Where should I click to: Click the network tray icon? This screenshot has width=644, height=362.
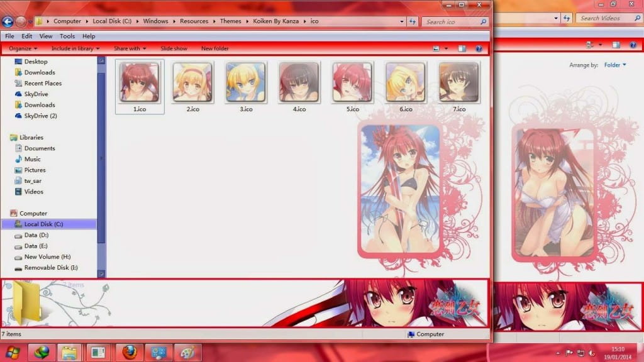(580, 353)
